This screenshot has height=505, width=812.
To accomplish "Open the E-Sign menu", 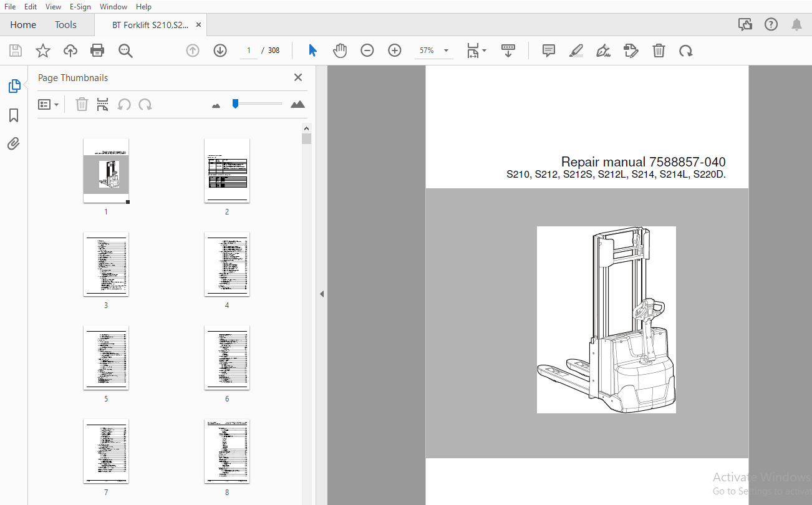I will pyautogui.click(x=80, y=6).
